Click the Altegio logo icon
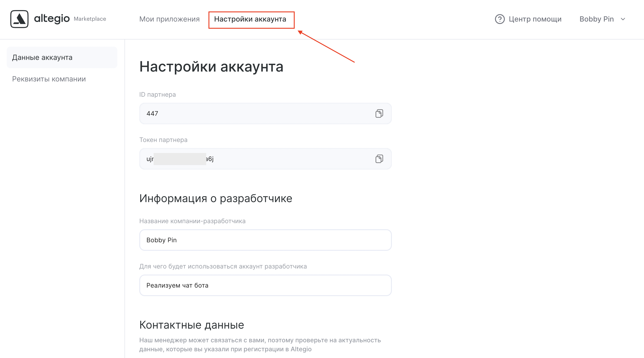 tap(19, 19)
